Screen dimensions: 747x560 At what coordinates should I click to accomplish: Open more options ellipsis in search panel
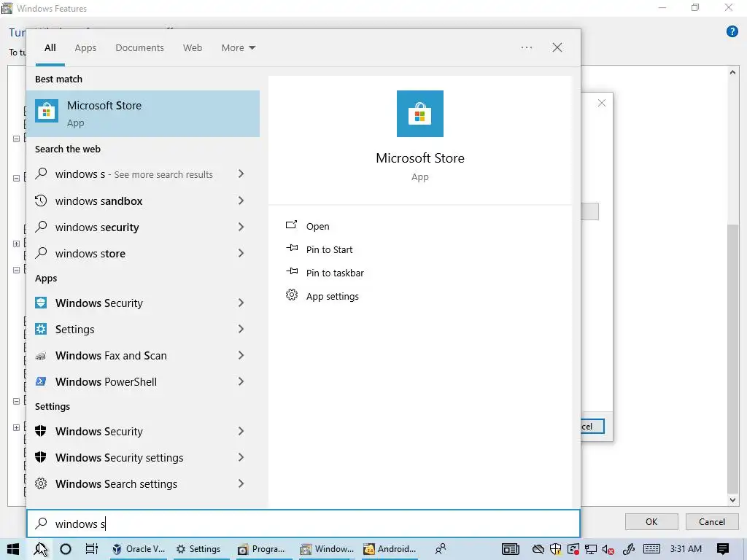[x=527, y=47]
